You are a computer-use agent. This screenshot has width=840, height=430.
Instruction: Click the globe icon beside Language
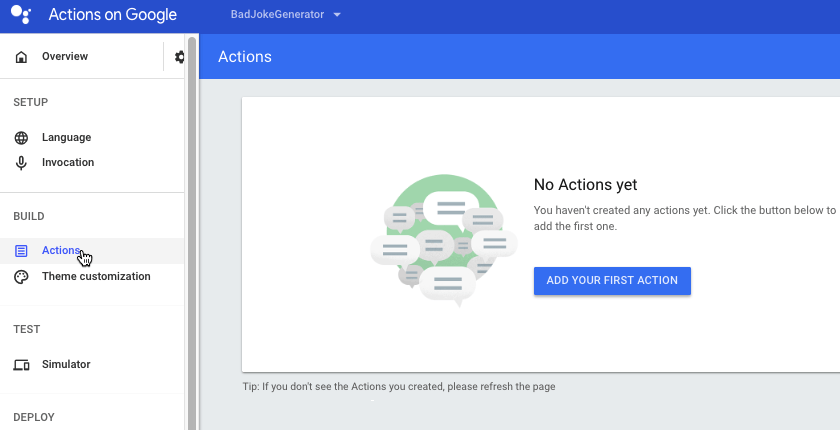[21, 138]
